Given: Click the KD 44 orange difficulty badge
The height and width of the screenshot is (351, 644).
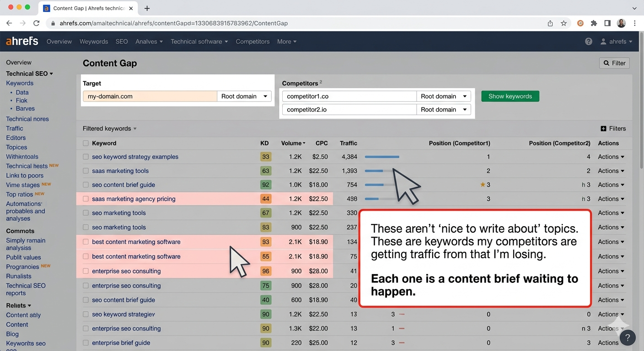Looking at the screenshot, I should 266,199.
